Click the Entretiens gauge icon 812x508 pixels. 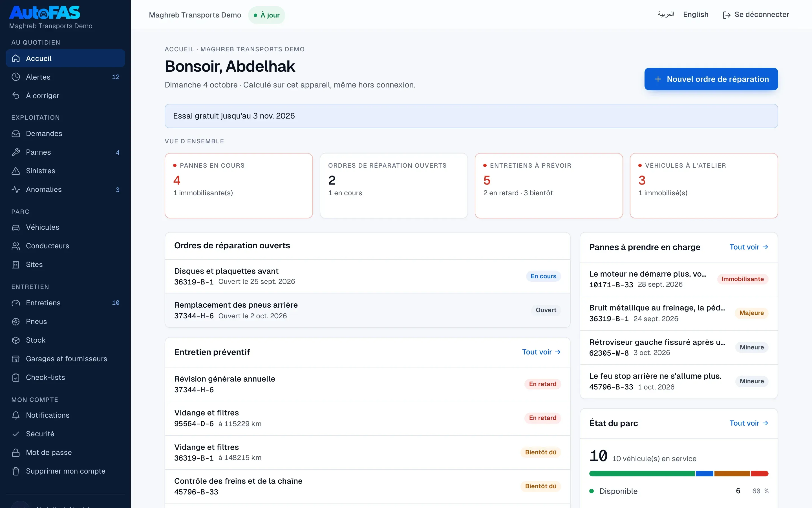tap(16, 303)
